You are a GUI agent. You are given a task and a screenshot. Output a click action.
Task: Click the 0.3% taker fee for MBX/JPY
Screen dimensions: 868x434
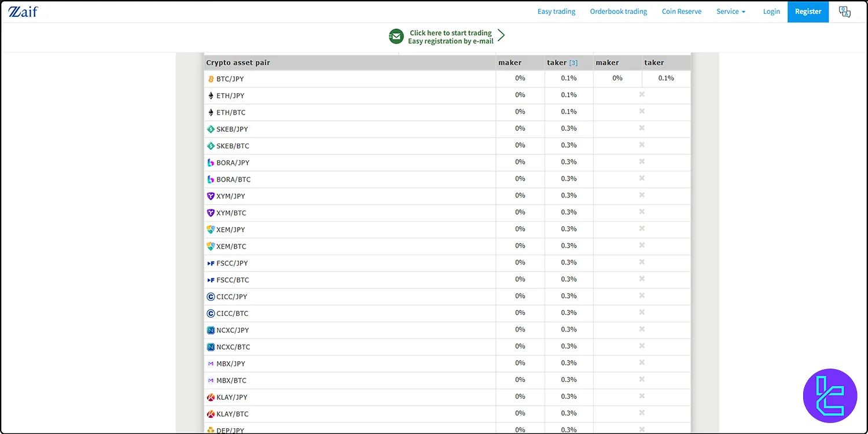(569, 363)
